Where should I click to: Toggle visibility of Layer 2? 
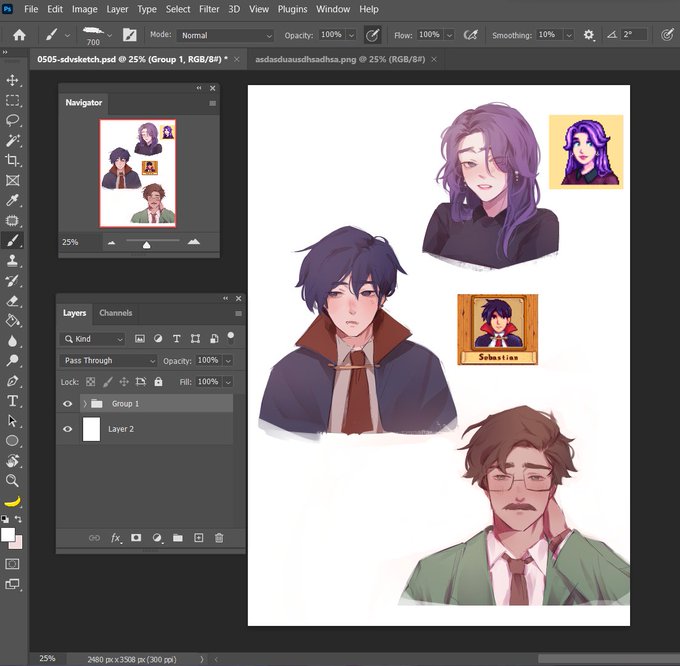coord(67,429)
